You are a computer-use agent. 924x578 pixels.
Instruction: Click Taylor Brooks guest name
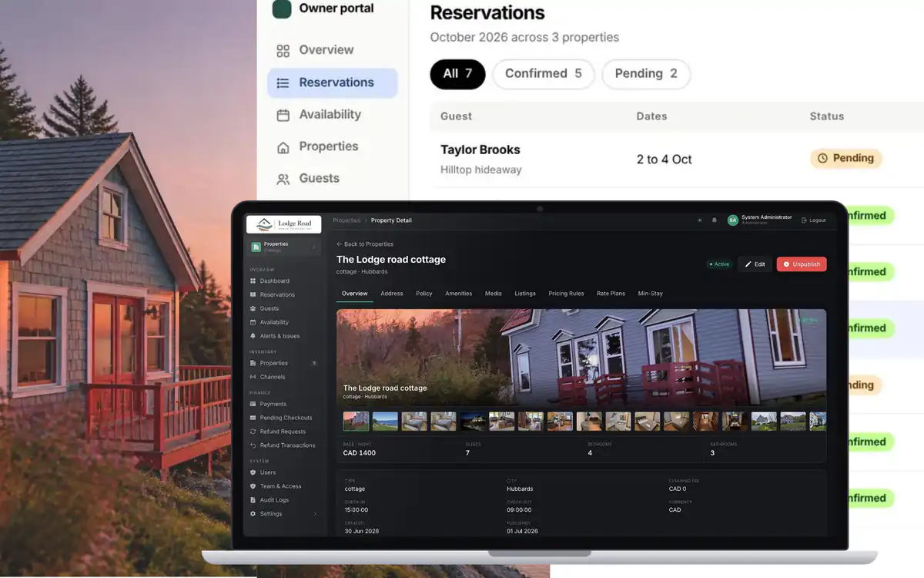point(480,150)
